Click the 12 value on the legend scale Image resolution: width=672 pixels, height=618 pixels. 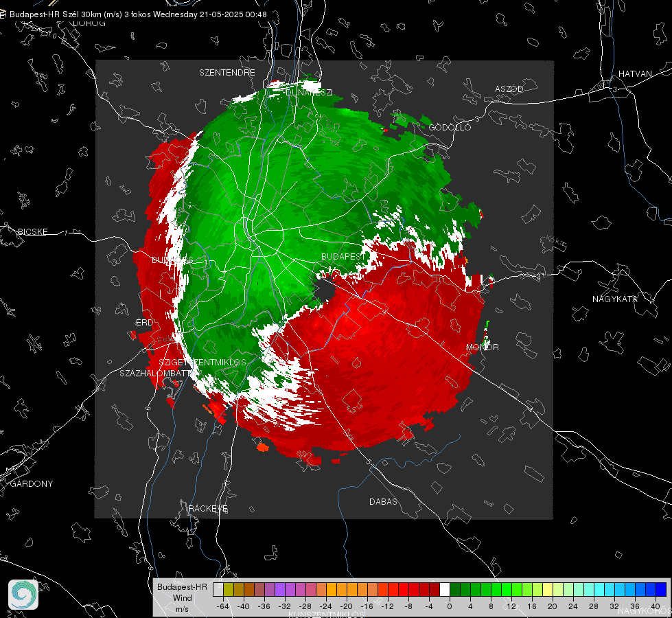(511, 606)
